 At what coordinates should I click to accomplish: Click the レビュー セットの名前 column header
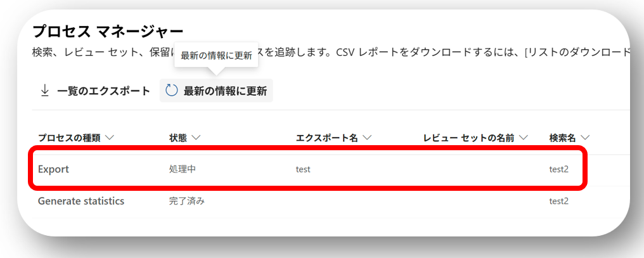468,138
